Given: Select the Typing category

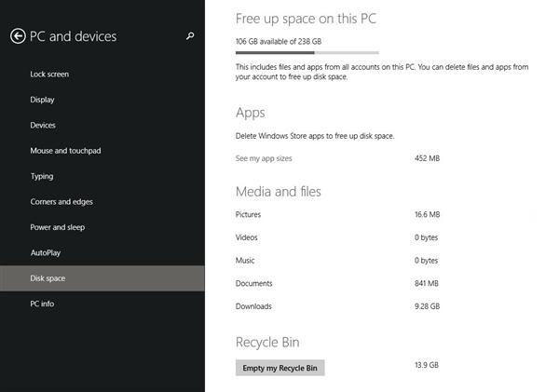Looking at the screenshot, I should click(x=42, y=176).
